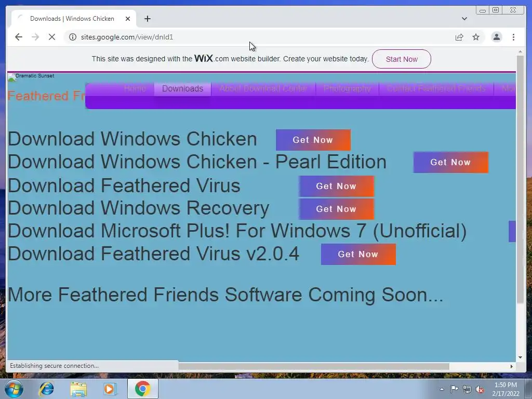The width and height of the screenshot is (532, 399).
Task: Click Get Now beside Download Feathered Virus
Action: tap(336, 187)
